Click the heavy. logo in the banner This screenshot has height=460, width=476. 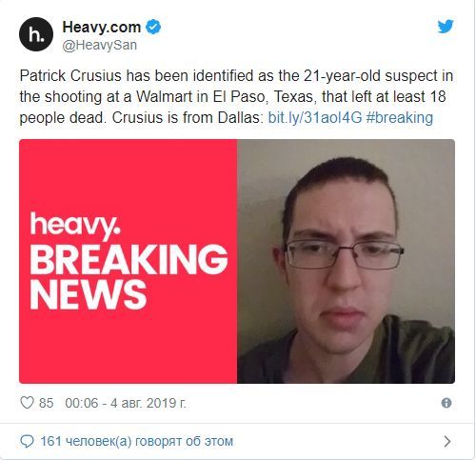tap(75, 225)
